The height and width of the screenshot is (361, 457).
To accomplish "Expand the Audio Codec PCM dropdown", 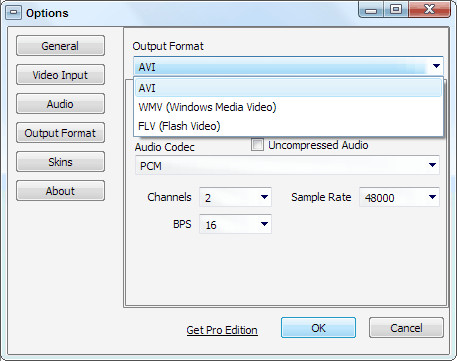I will [x=287, y=165].
